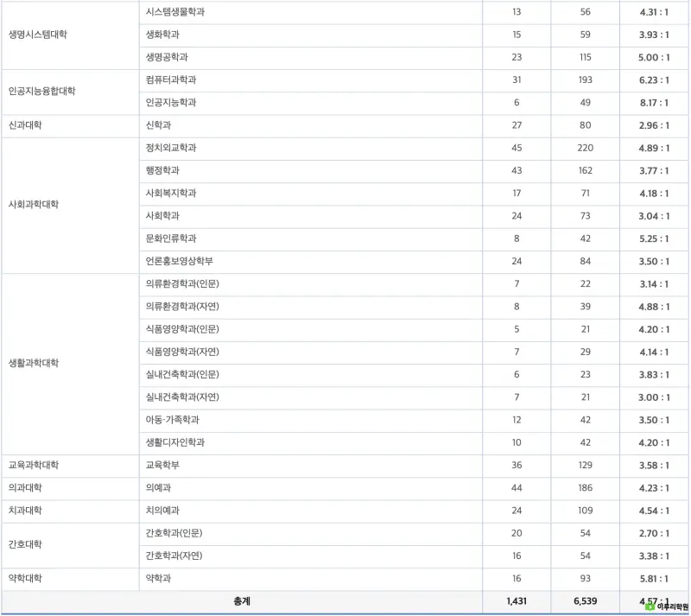
Task: Click the 간호대학 college label
Action: 25,544
